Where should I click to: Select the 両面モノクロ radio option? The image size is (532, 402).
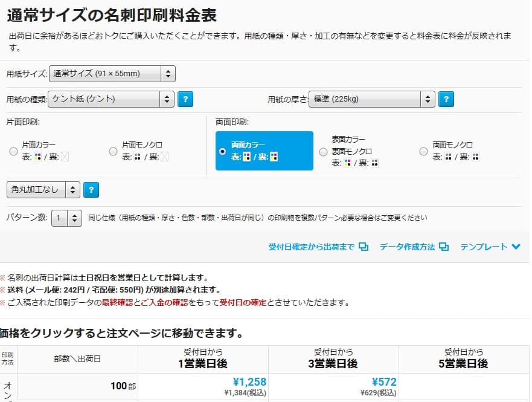click(423, 151)
